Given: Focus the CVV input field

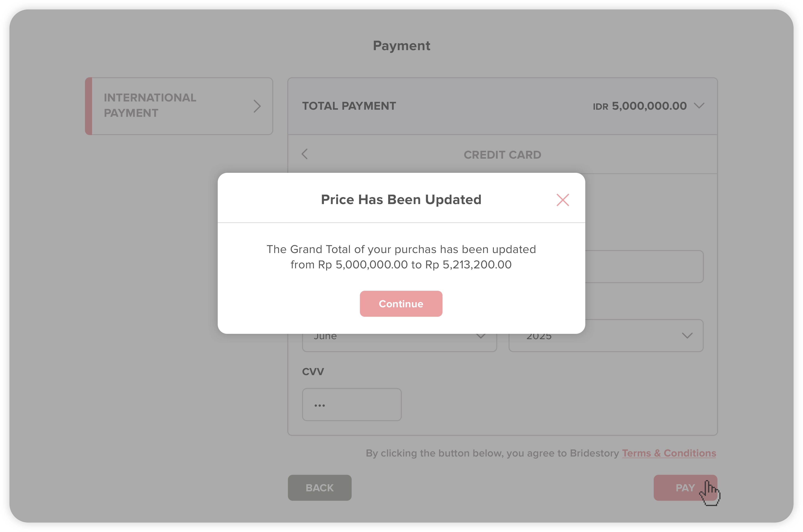Looking at the screenshot, I should click(352, 405).
